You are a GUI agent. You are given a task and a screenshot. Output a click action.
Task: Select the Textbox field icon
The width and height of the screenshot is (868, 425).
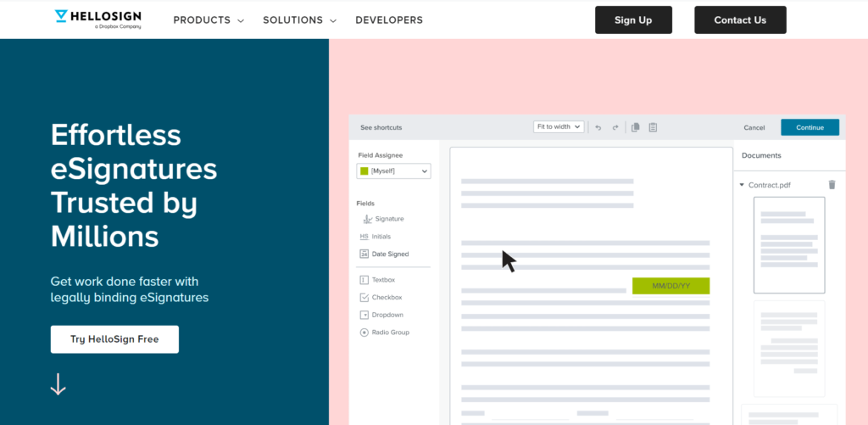coord(364,280)
